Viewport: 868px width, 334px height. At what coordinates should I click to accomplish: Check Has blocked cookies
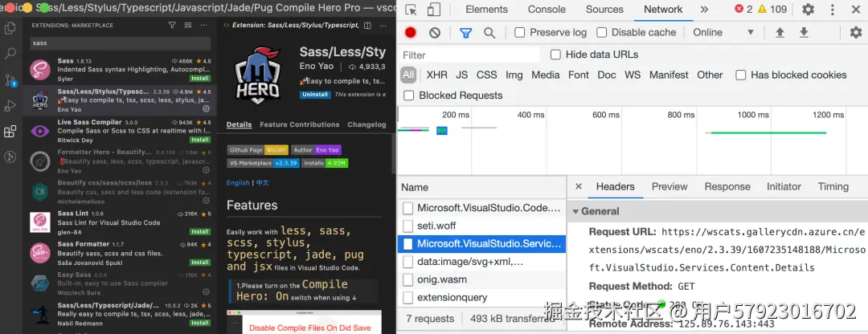tap(741, 75)
